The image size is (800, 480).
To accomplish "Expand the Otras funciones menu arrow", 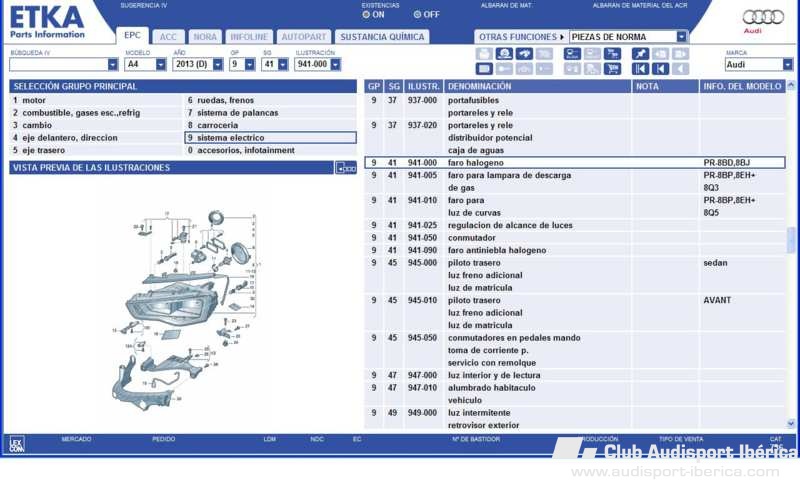I will pos(562,37).
